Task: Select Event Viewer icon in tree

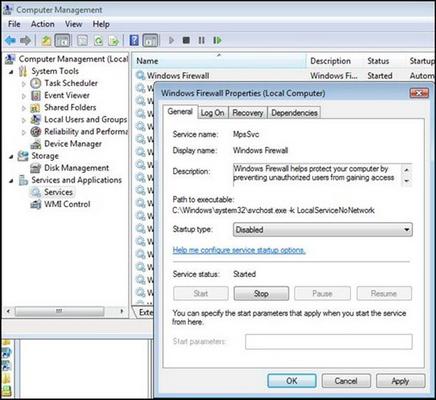Action: click(x=36, y=95)
